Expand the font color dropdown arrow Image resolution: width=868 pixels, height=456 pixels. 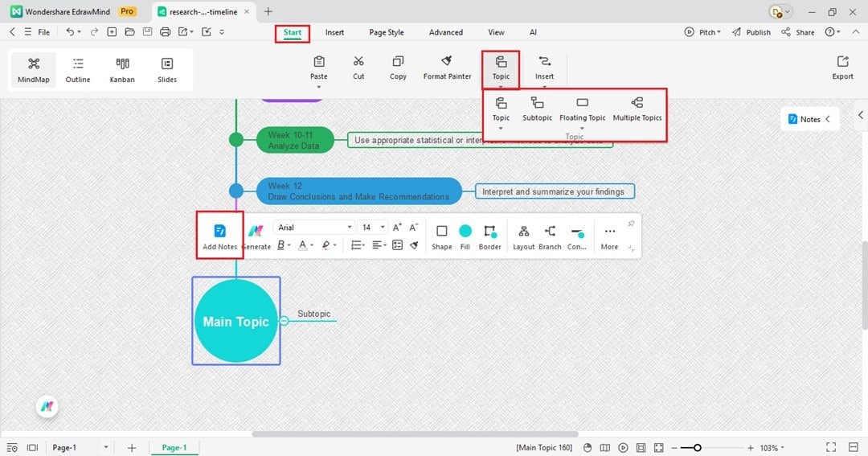(x=312, y=245)
